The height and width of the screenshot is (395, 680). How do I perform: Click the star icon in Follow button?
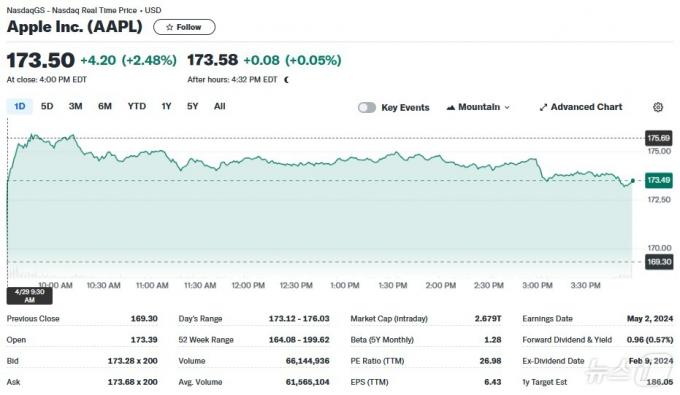coord(170,27)
